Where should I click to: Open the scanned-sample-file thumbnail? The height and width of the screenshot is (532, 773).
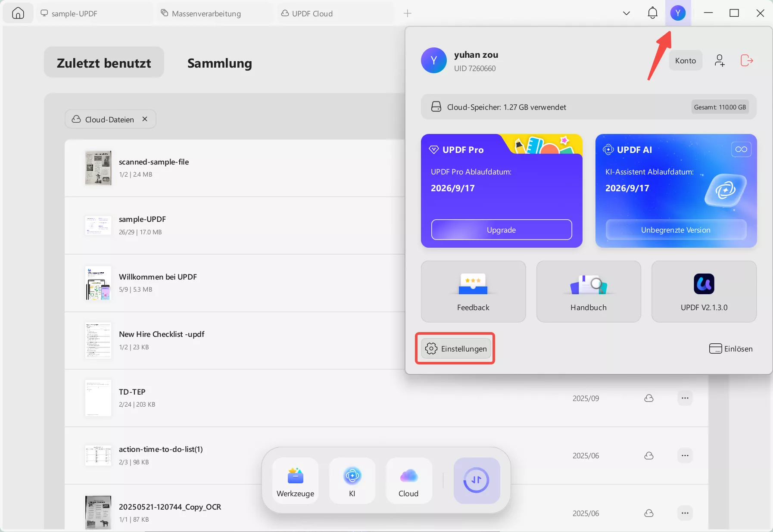click(98, 168)
